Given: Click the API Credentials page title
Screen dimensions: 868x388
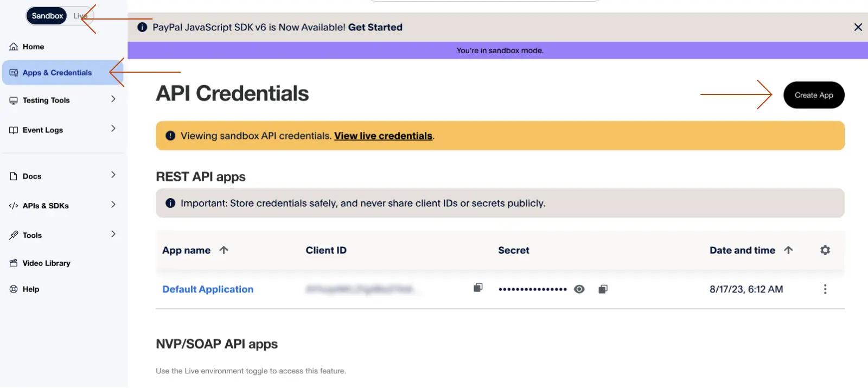Looking at the screenshot, I should coord(232,93).
